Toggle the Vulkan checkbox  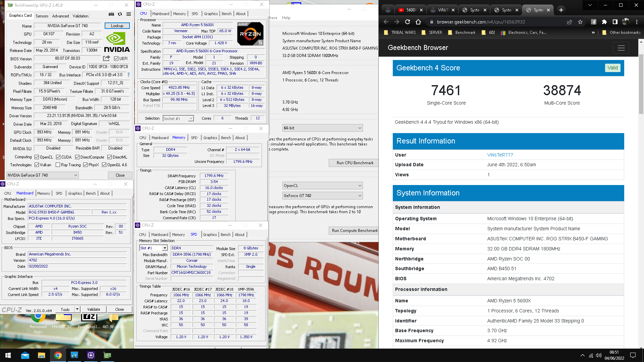(37, 165)
